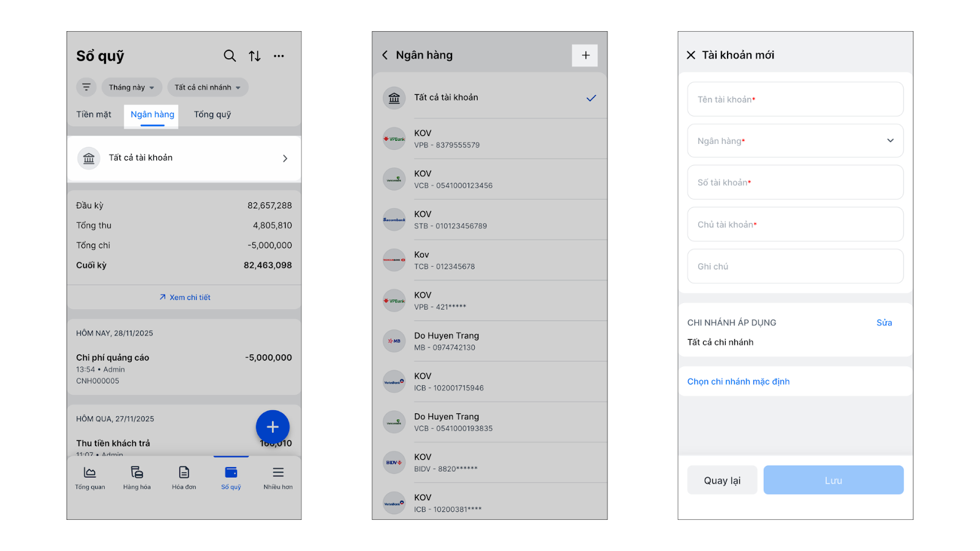Tap the Lưu save button
Screen dimensions: 980x551
pyautogui.click(x=833, y=481)
